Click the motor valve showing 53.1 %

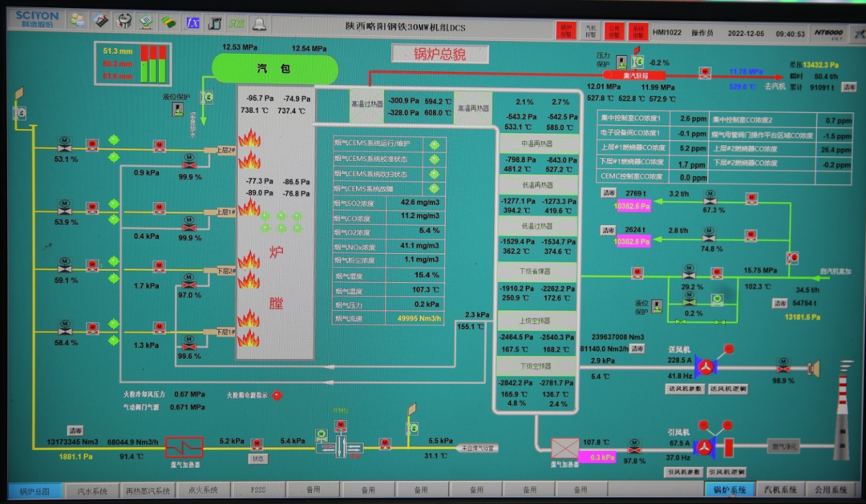click(x=65, y=145)
